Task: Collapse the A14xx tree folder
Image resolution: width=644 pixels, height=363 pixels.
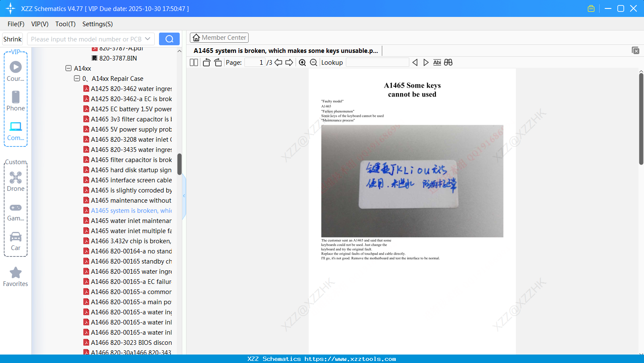Action: pos(69,68)
